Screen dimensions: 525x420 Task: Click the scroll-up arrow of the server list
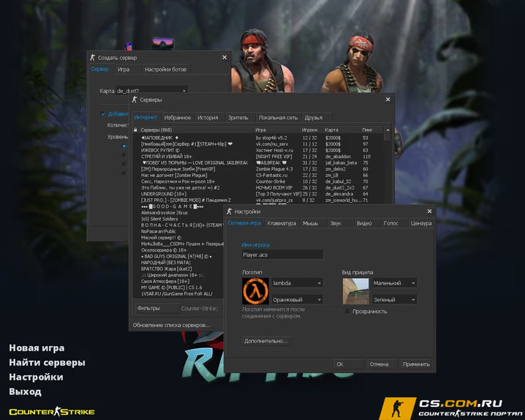pyautogui.click(x=388, y=130)
